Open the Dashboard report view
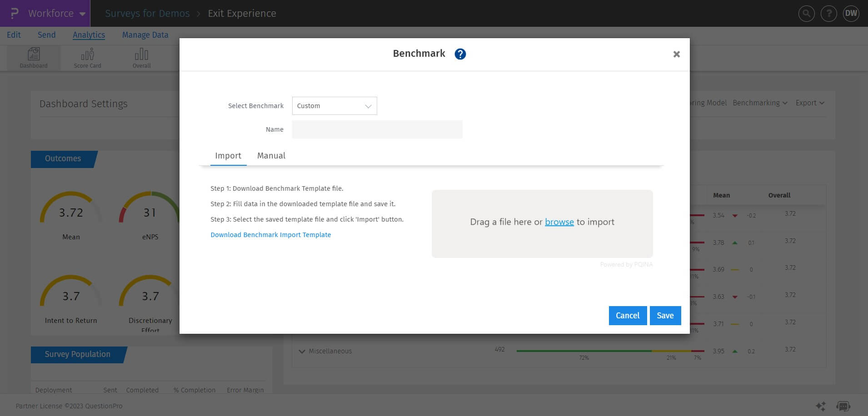This screenshot has width=868, height=416. coord(33,57)
